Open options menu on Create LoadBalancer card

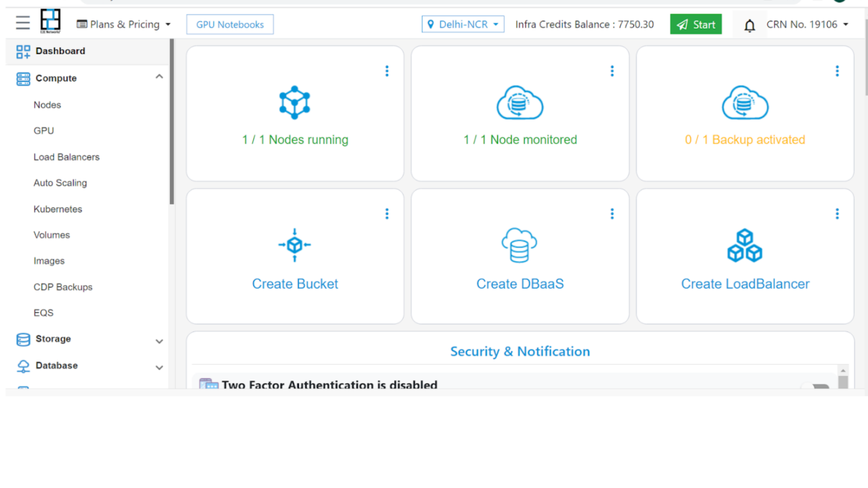837,213
